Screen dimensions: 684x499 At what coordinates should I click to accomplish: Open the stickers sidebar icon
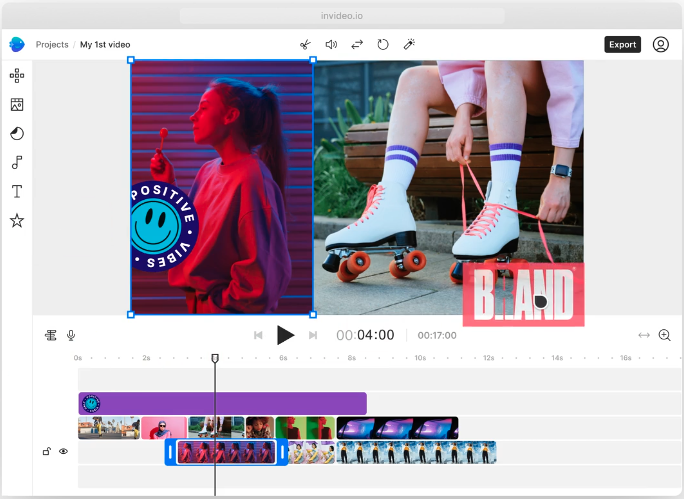click(x=17, y=133)
